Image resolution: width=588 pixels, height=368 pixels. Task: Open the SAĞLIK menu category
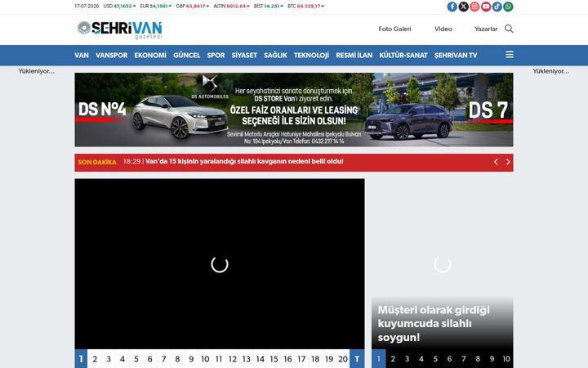(275, 56)
